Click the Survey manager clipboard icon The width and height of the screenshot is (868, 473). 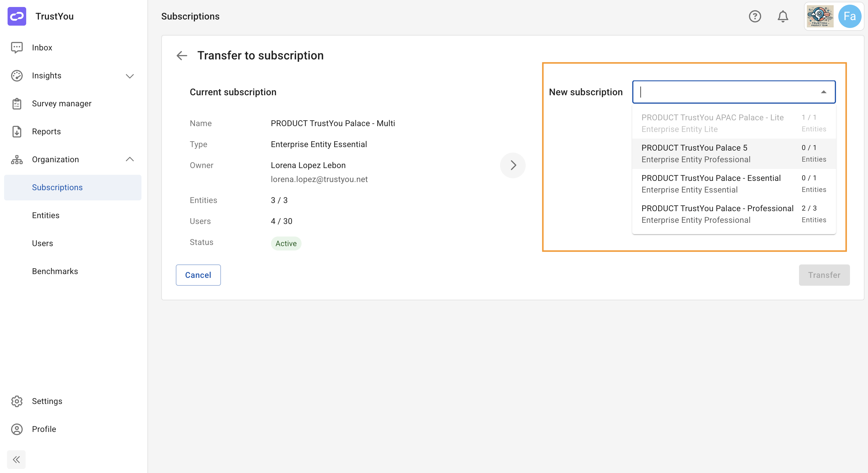coord(17,103)
